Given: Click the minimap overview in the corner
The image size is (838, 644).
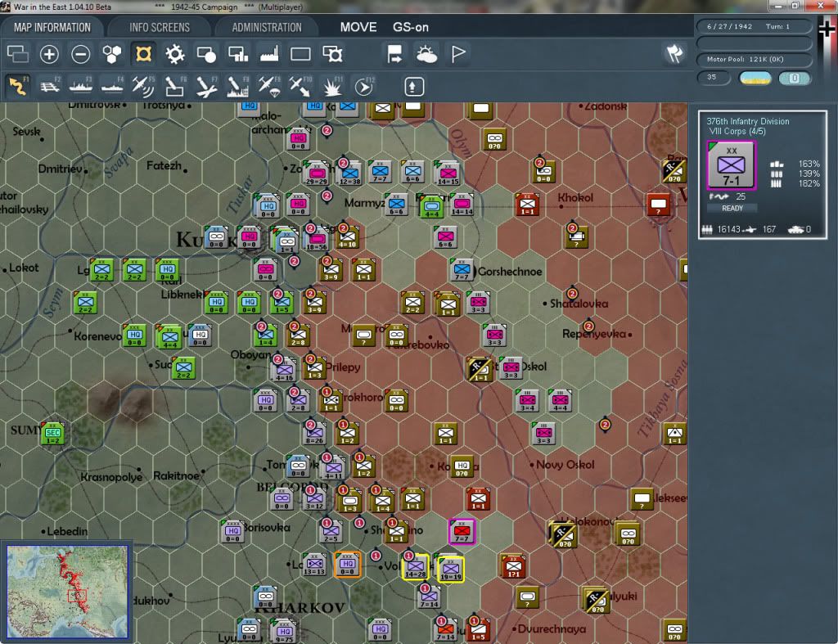Looking at the screenshot, I should click(x=67, y=592).
